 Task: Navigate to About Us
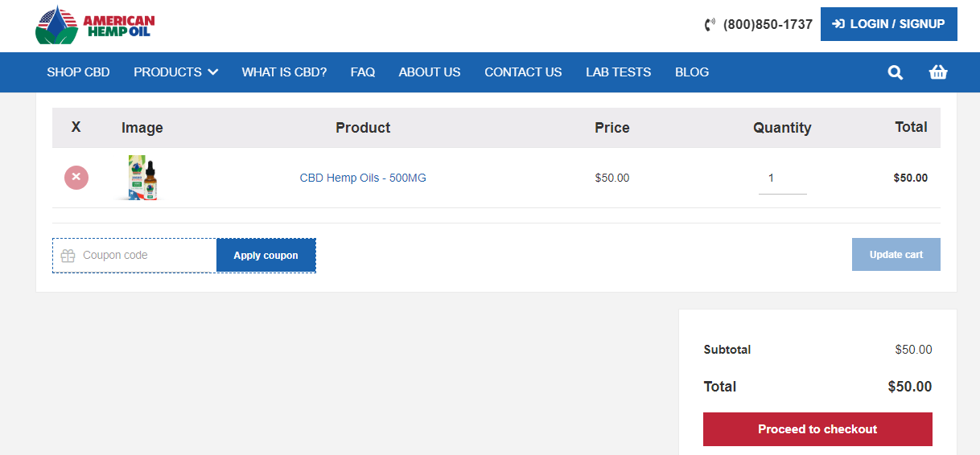pyautogui.click(x=430, y=72)
